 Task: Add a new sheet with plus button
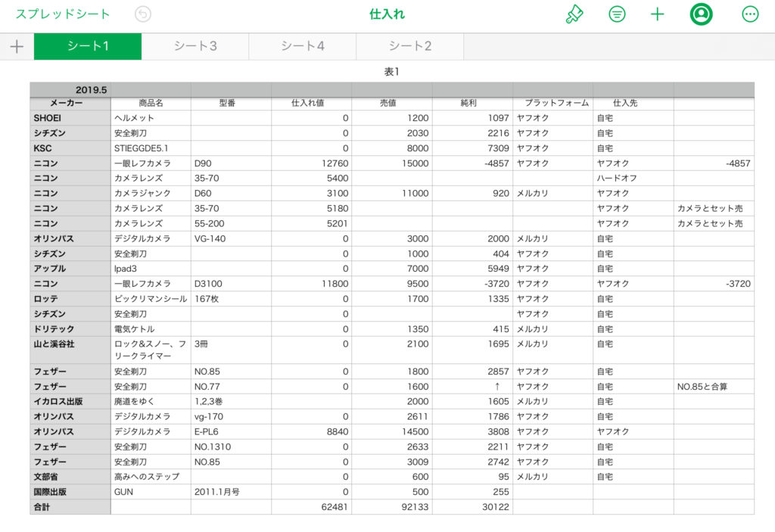[17, 46]
